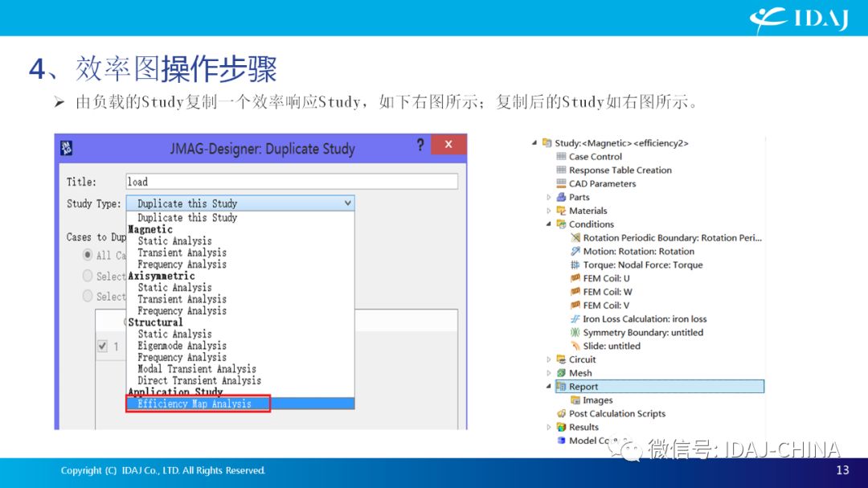The width and height of the screenshot is (868, 488).
Task: Click the Rotation Periodic Boundary condition icon
Action: (x=575, y=238)
